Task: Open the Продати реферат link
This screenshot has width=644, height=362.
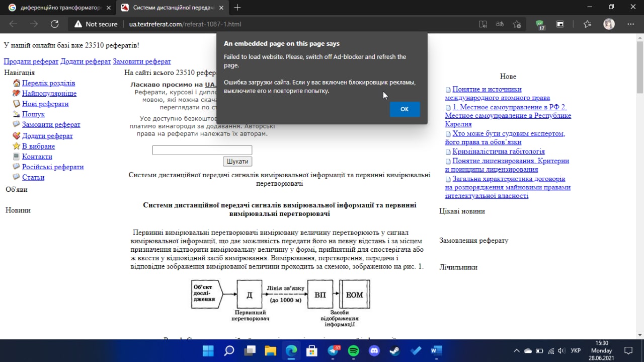Action: tap(31, 61)
